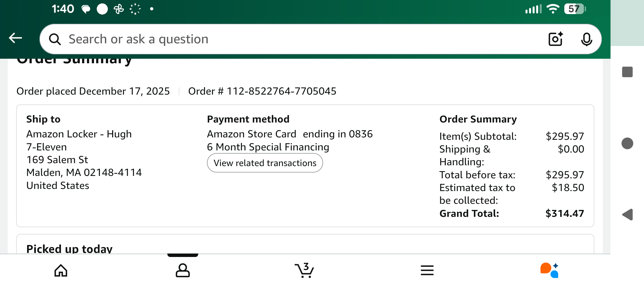Image resolution: width=644 pixels, height=287 pixels.
Task: Tap the battery indicator in status bar
Action: point(575,9)
